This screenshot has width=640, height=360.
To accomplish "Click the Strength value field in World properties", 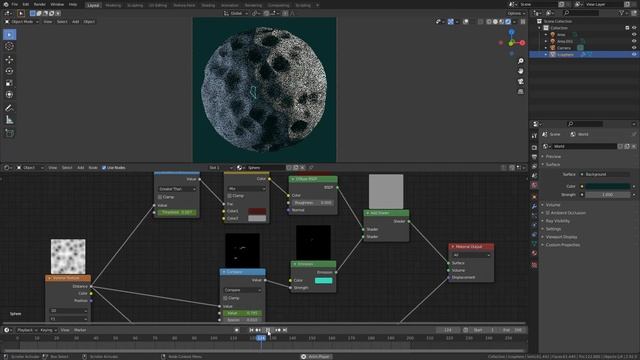I will coord(608,195).
